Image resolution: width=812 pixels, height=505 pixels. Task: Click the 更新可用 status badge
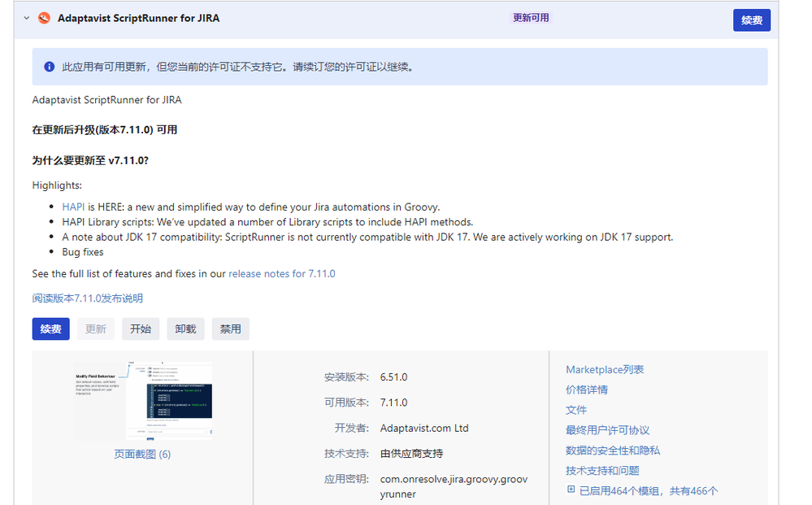coord(531,18)
